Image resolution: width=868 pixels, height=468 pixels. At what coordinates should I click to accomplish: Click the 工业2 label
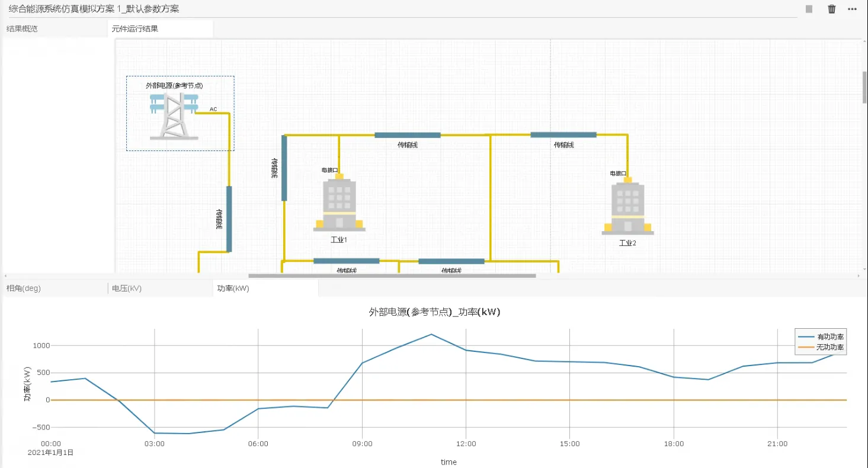(628, 243)
